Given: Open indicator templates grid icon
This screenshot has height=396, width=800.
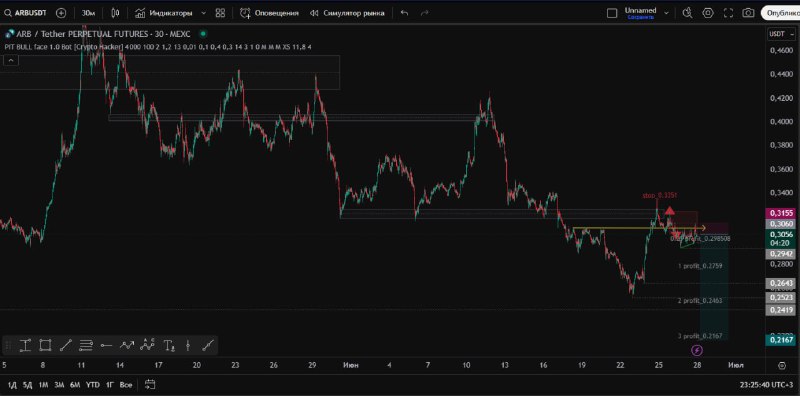Looking at the screenshot, I should point(220,13).
